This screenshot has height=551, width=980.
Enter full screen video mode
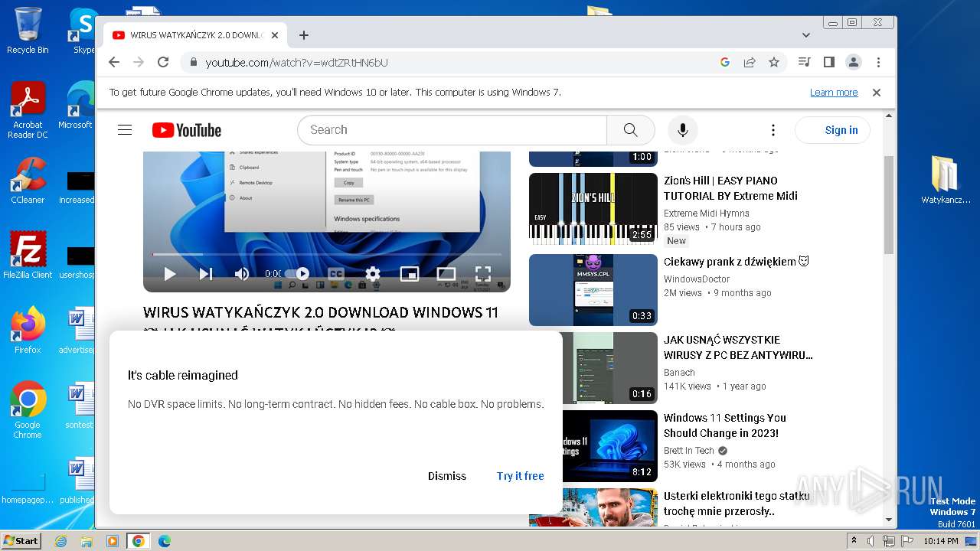[x=482, y=274]
